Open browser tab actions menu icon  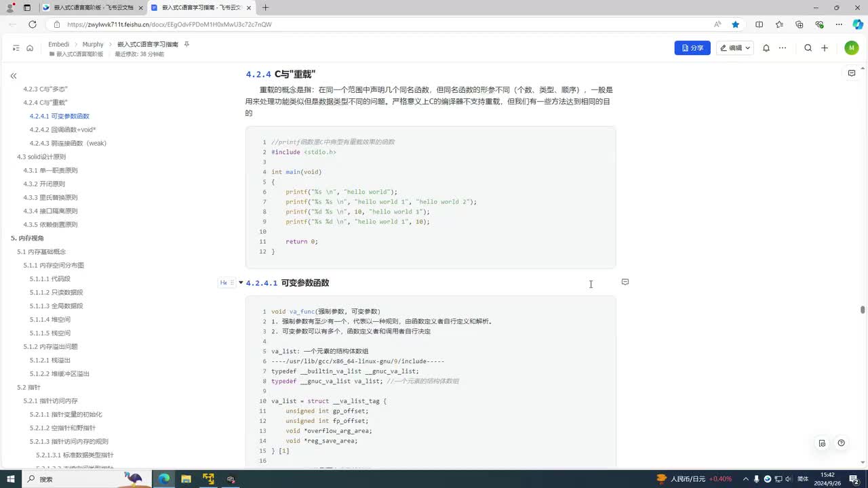pos(27,7)
